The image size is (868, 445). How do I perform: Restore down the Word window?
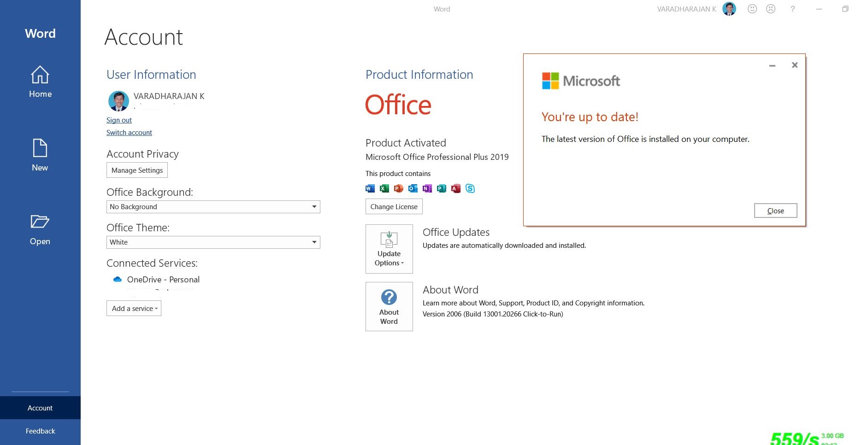[x=845, y=9]
